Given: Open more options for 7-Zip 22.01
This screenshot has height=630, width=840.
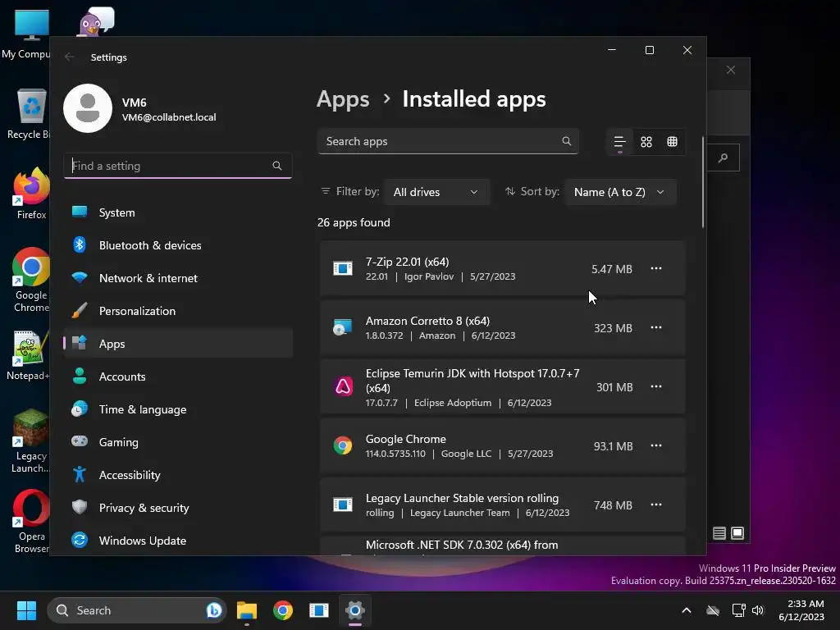Looking at the screenshot, I should coord(655,268).
